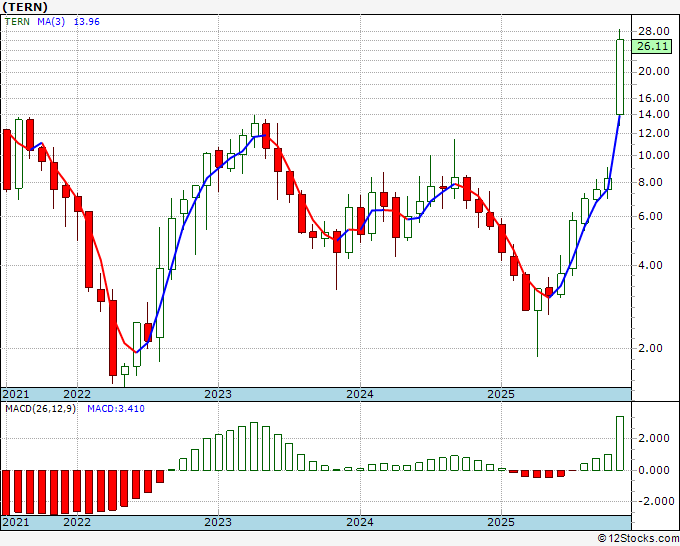Click the 28.00 price axis label
680x546 pixels.
[x=654, y=31]
